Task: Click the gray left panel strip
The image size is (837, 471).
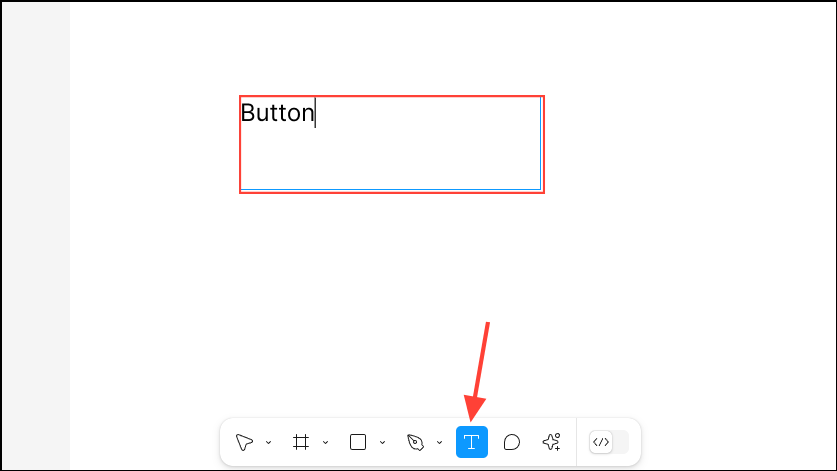Action: [x=36, y=235]
